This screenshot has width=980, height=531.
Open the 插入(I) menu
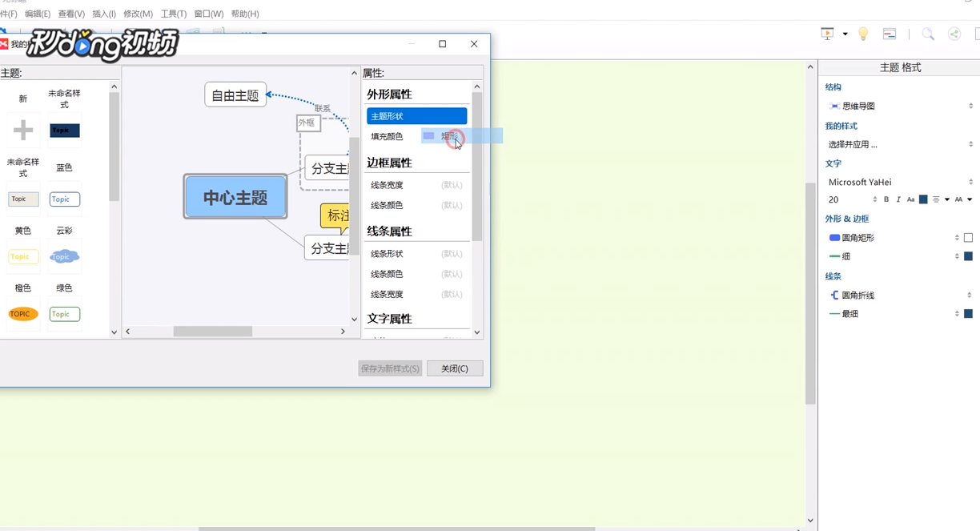click(x=105, y=13)
